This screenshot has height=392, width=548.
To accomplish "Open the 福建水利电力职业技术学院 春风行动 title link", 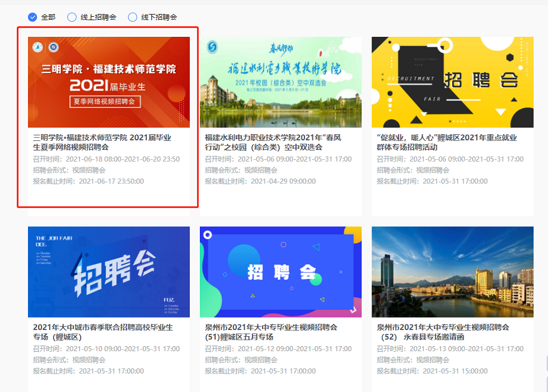I will [x=273, y=142].
